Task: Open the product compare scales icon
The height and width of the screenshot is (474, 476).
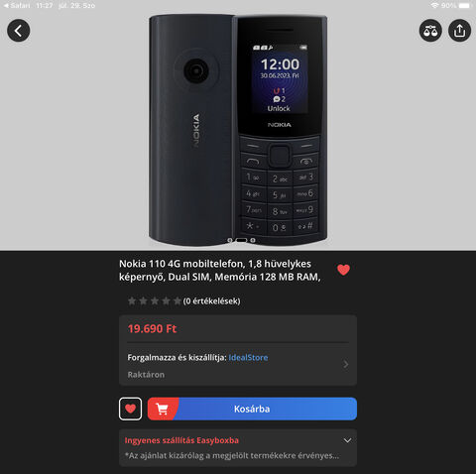Action: (430, 31)
